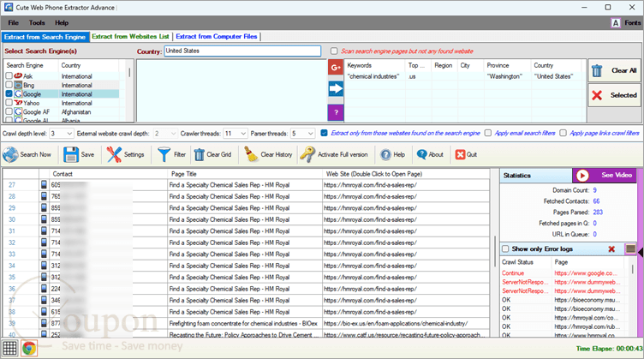Click the Crawl Status column header
This screenshot has width=644, height=359.
(x=526, y=262)
